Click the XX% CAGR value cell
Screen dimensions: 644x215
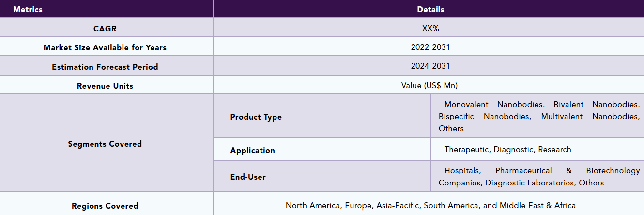tap(430, 28)
